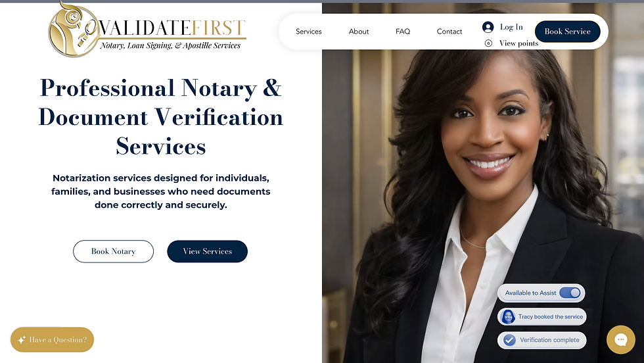Screen dimensions: 644x363
Task: Click the Log In link
Action: [511, 27]
